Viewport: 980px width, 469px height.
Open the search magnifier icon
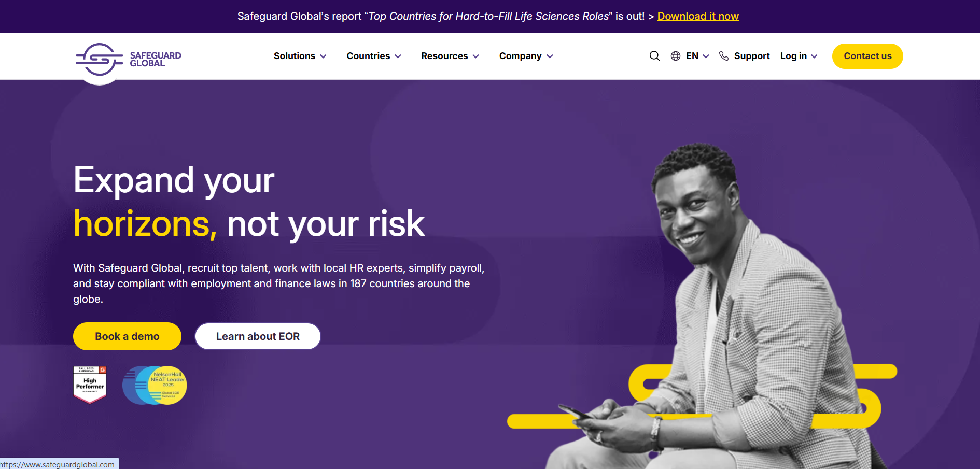[654, 56]
